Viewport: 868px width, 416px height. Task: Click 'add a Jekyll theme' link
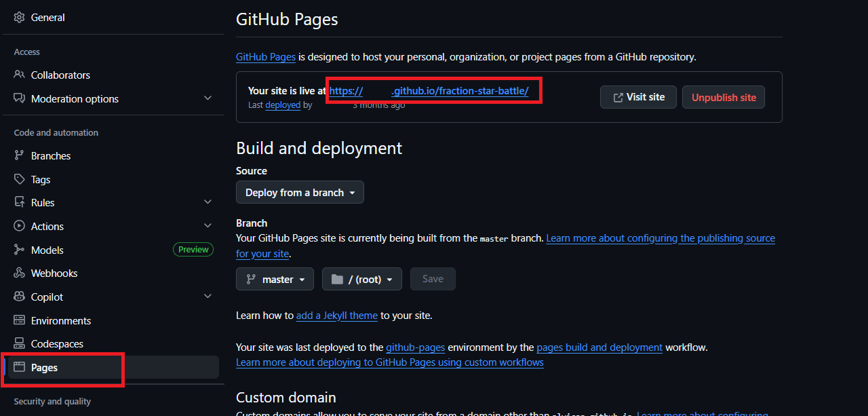click(337, 316)
